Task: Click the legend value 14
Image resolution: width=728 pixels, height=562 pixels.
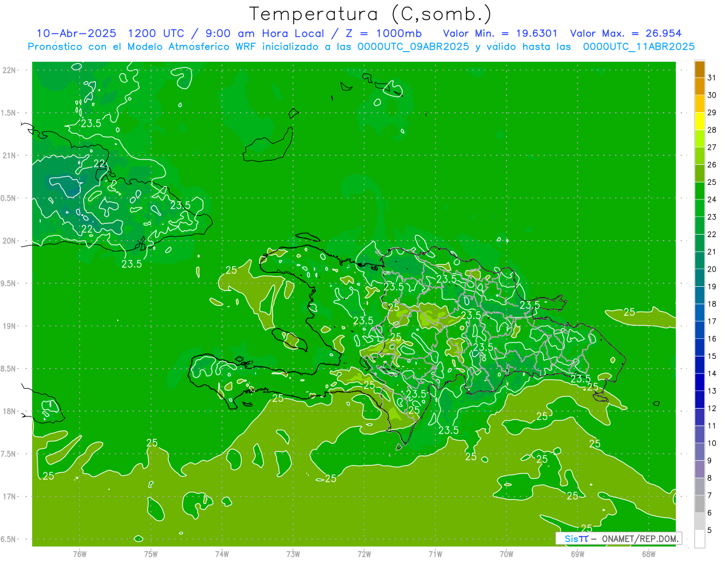Action: click(x=712, y=373)
